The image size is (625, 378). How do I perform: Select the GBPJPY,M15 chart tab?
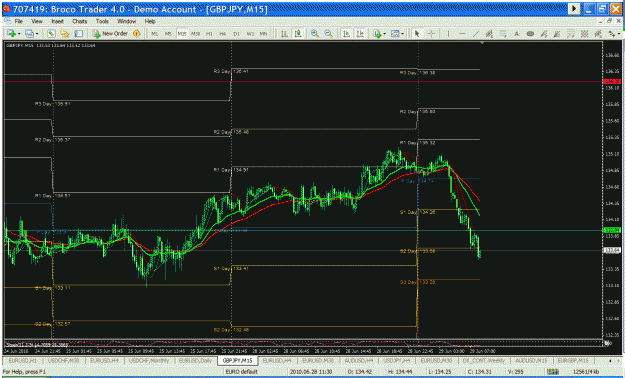pos(238,360)
